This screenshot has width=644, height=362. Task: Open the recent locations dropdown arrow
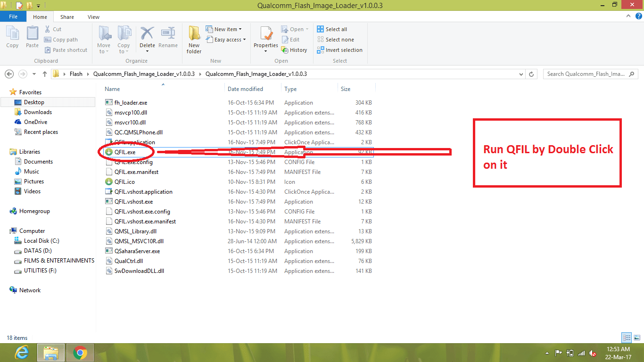click(34, 74)
